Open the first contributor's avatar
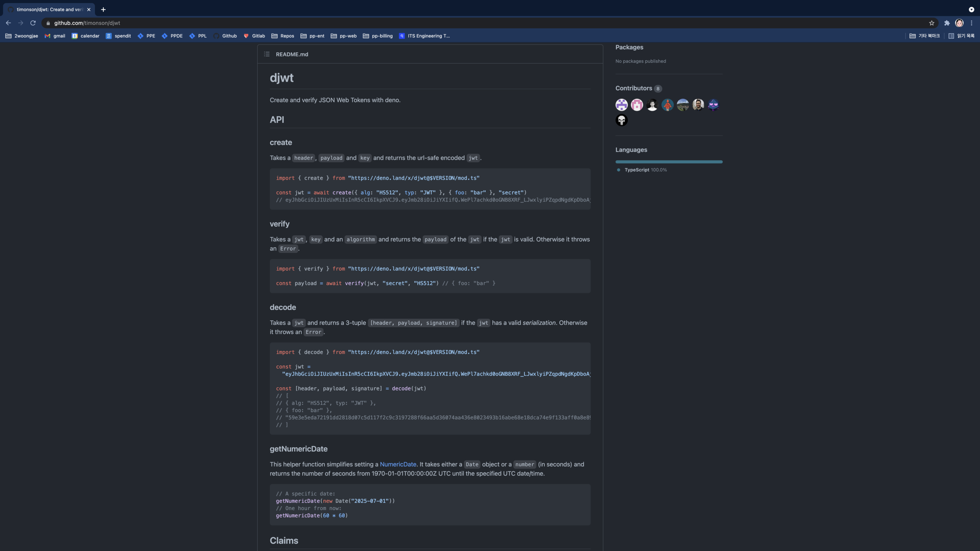 [x=621, y=105]
